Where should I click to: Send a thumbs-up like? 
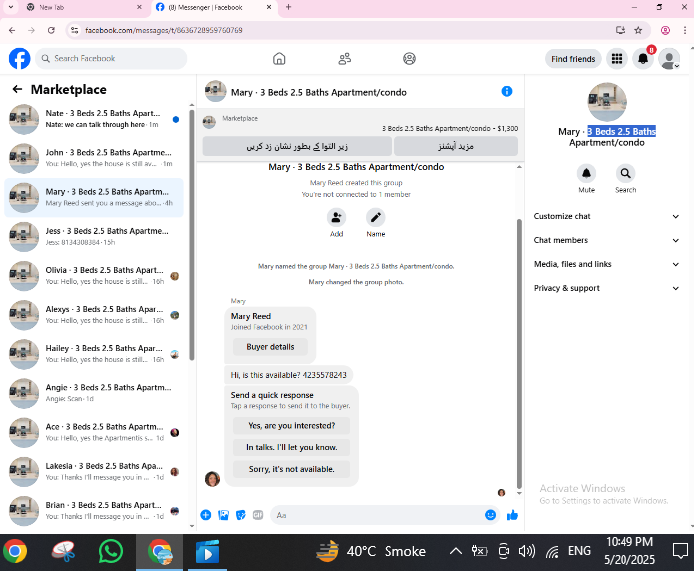pos(512,515)
